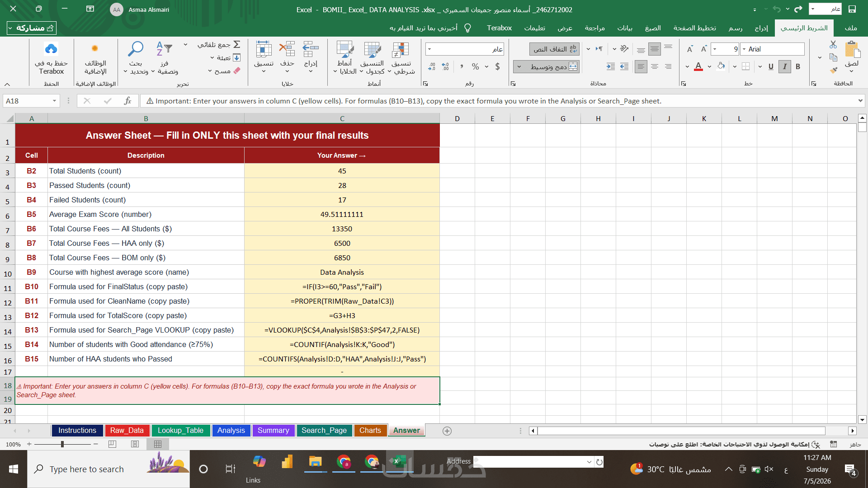
Task: Click the Asmaa Alsmairi account button
Action: pos(140,9)
